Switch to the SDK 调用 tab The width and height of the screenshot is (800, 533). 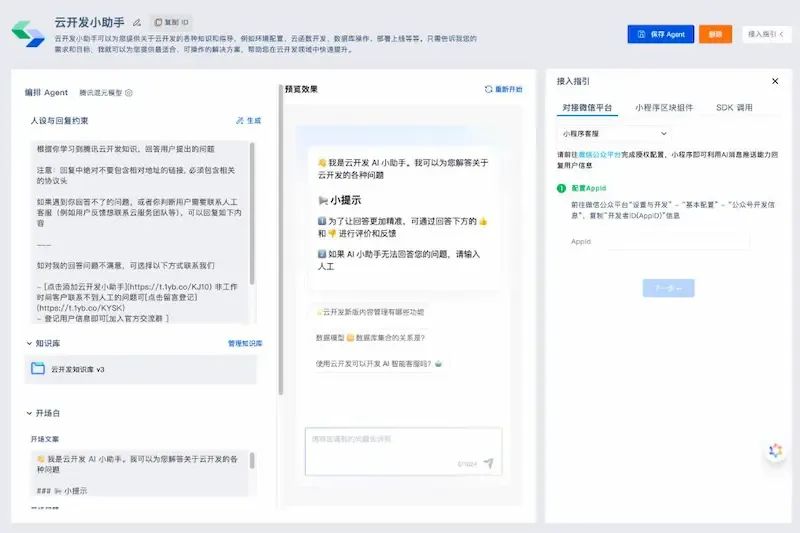pos(734,108)
